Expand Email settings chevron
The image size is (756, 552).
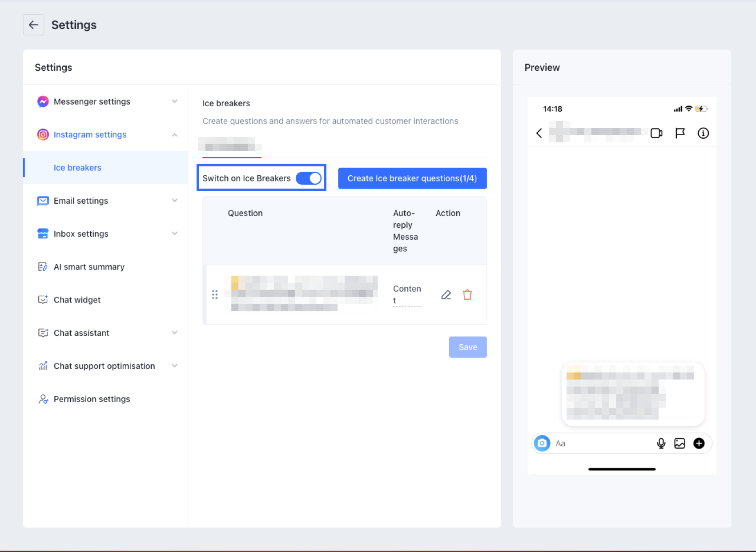point(175,201)
